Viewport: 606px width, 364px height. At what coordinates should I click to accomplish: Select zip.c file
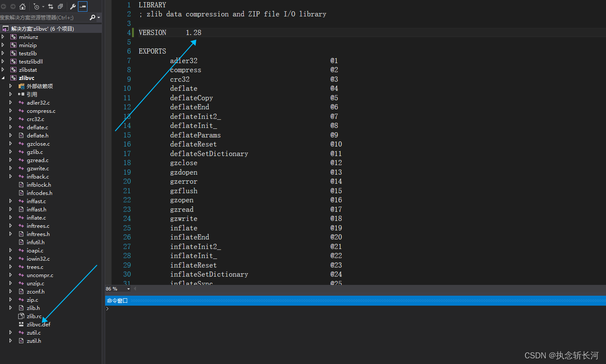pyautogui.click(x=32, y=300)
